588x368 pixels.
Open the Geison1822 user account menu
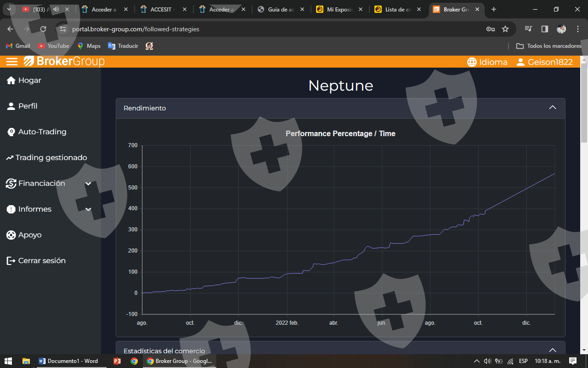click(x=545, y=62)
